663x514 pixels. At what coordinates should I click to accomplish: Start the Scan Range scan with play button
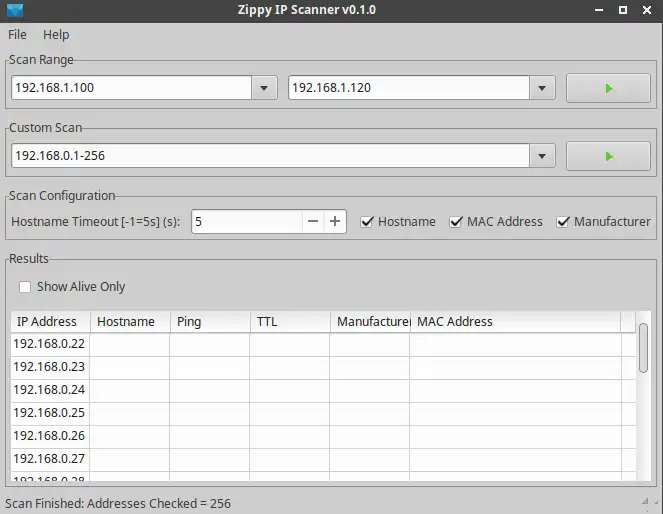[x=608, y=88]
